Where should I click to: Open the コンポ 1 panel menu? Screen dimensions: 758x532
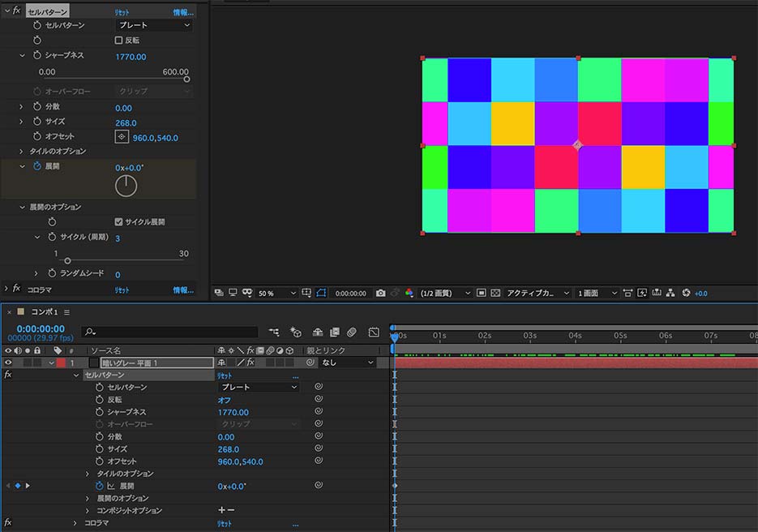tap(67, 312)
